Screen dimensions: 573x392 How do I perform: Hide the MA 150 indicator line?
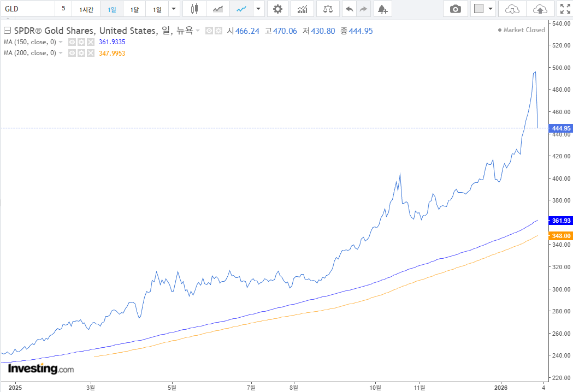[72, 42]
